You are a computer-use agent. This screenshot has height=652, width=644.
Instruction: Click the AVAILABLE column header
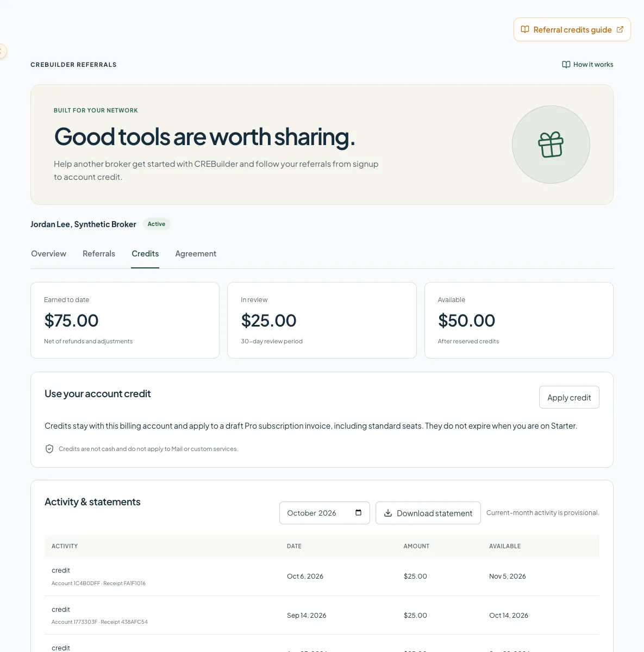point(505,546)
